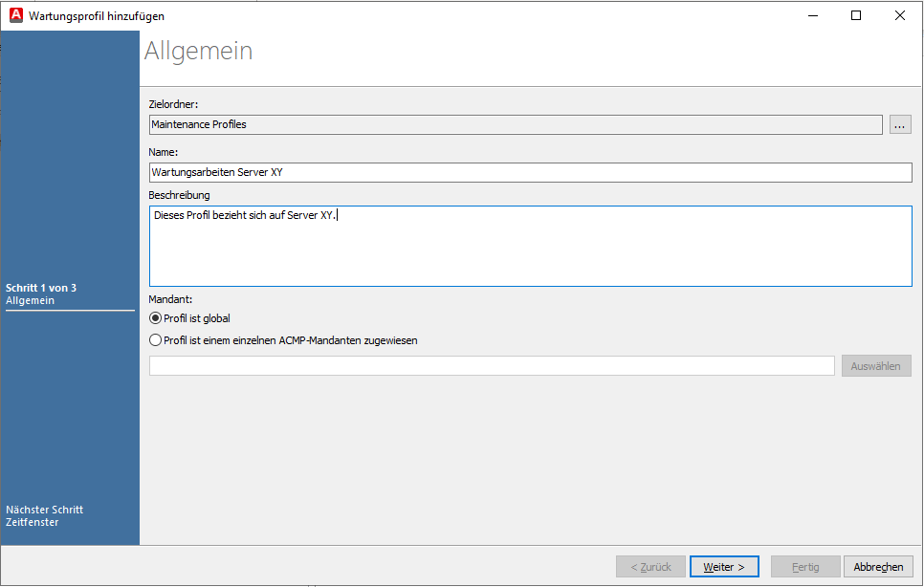The height and width of the screenshot is (587, 924).
Task: Maximize the Wartungsprofil hinzufügen window
Action: (x=856, y=15)
